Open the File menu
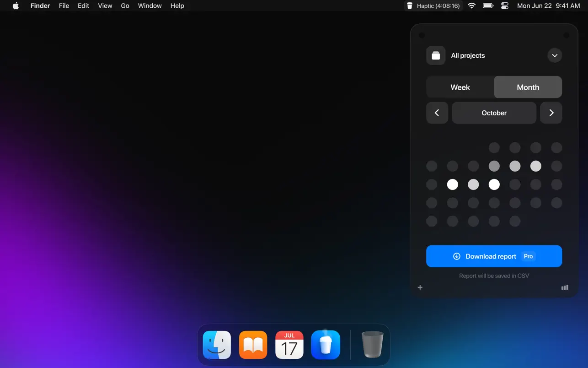The width and height of the screenshot is (588, 368). 64,6
